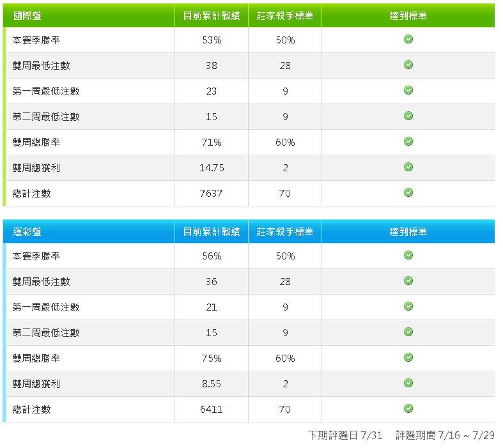
Task: Click the 23 first-week bets value
Action: click(x=212, y=91)
